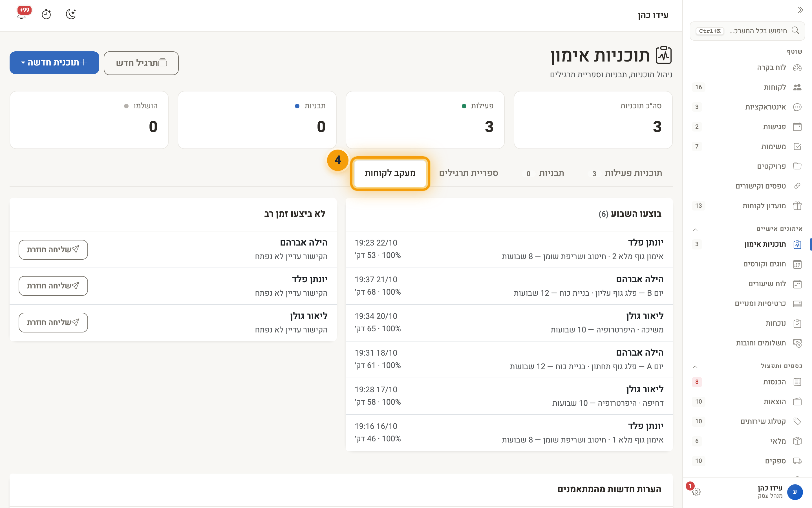Image resolution: width=812 pixels, height=508 pixels.
Task: Open מלאי inventory in the sidebar
Action: coord(747,441)
